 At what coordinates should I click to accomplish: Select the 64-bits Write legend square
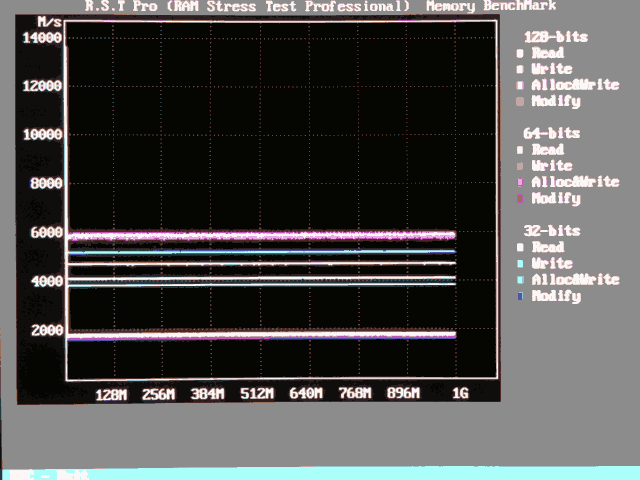tap(520, 166)
